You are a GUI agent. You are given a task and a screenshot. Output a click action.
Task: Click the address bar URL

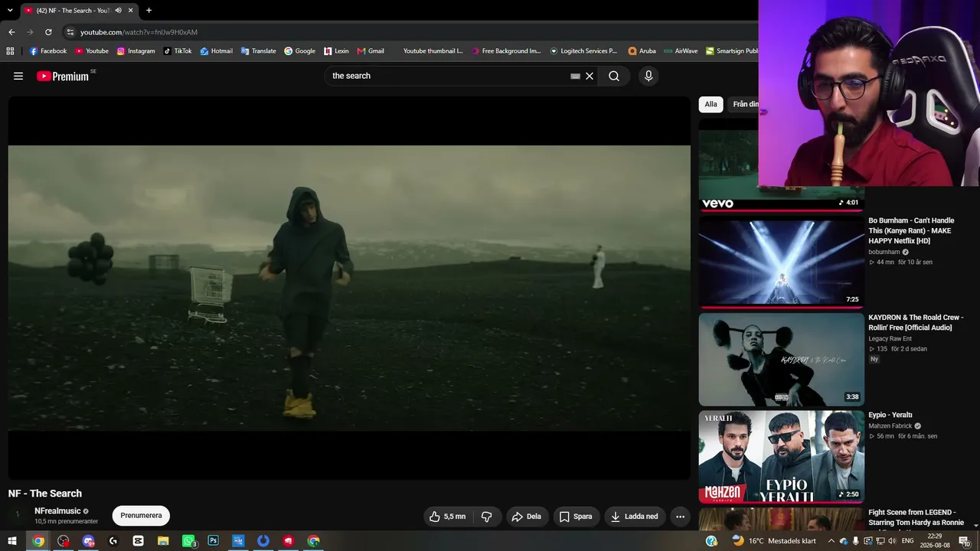click(139, 32)
